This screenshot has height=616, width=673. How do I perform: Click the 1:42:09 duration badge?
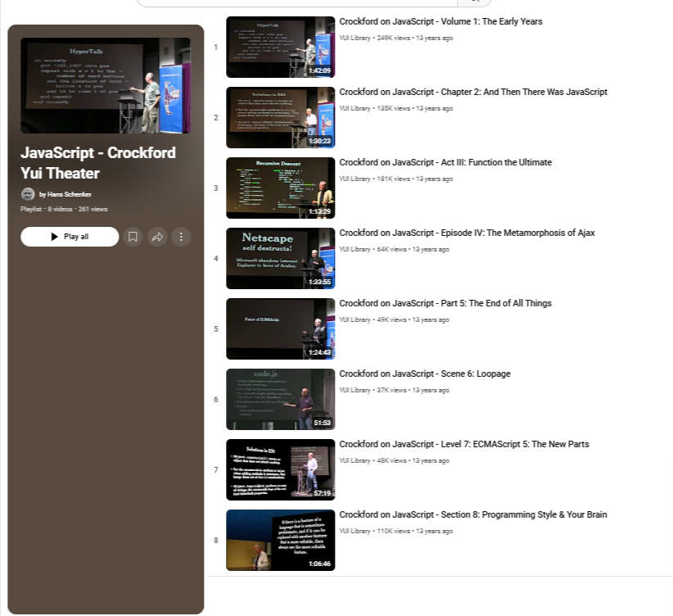pyautogui.click(x=320, y=70)
